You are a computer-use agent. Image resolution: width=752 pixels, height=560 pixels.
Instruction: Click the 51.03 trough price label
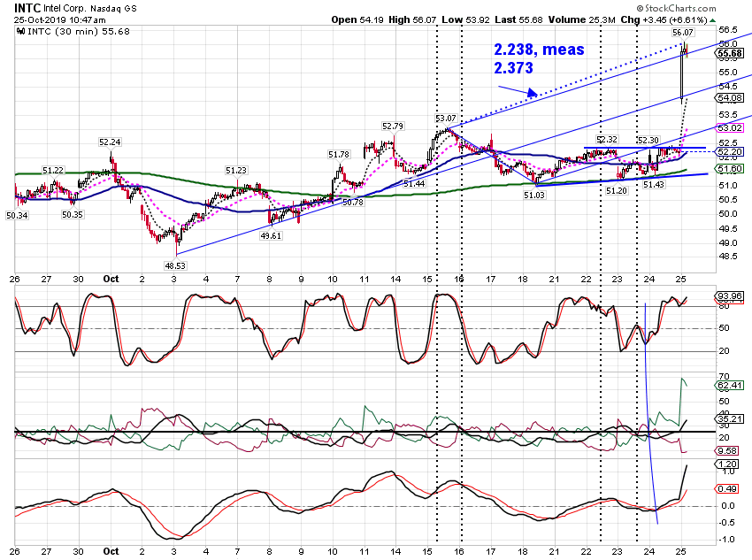tap(534, 196)
